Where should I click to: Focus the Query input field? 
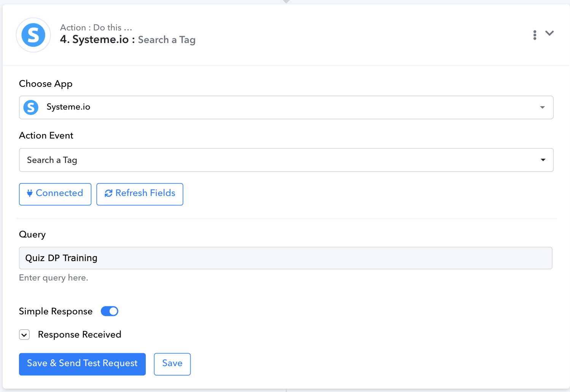pyautogui.click(x=285, y=258)
